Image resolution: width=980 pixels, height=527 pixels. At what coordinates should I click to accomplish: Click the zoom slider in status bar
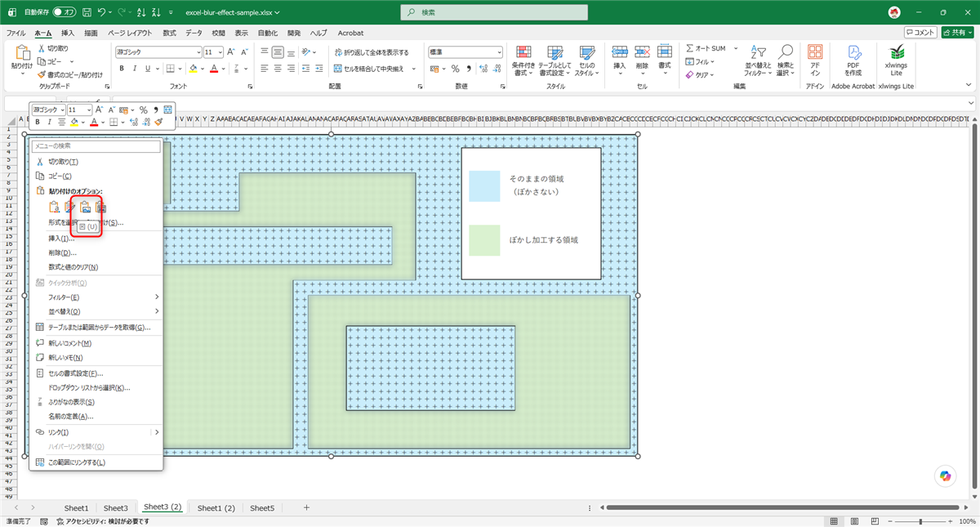[920, 520]
